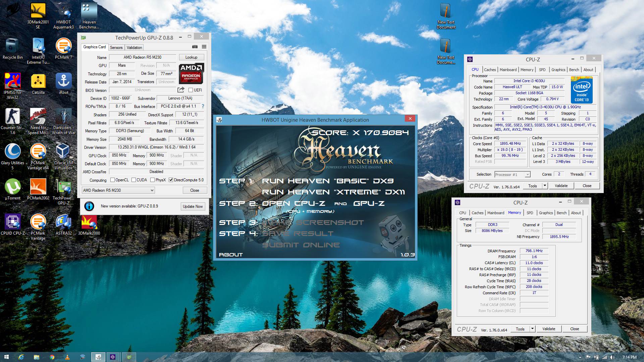Open volume control in system tray
Screen dimensions: 644x362
pos(612,357)
